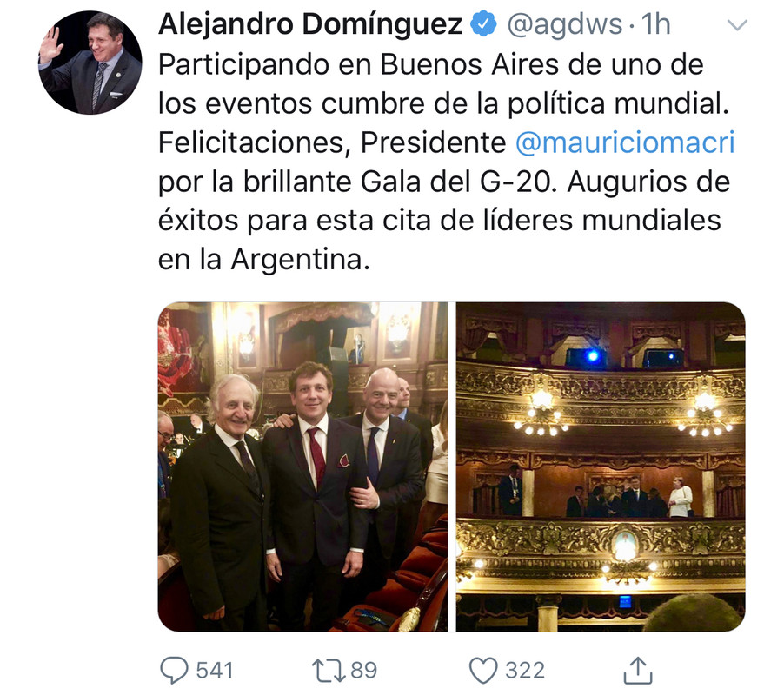Click the 322 likes count
784x695 pixels.
[525, 671]
